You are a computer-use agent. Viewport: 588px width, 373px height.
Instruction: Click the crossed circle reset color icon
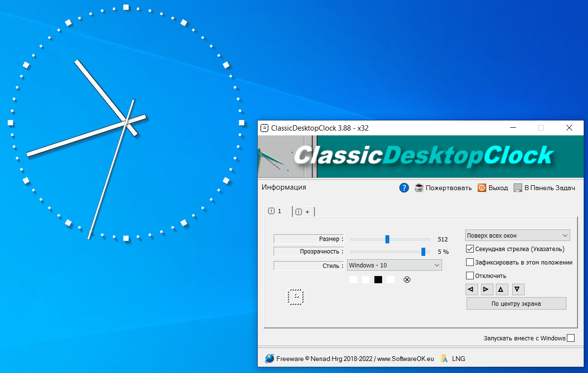click(407, 279)
